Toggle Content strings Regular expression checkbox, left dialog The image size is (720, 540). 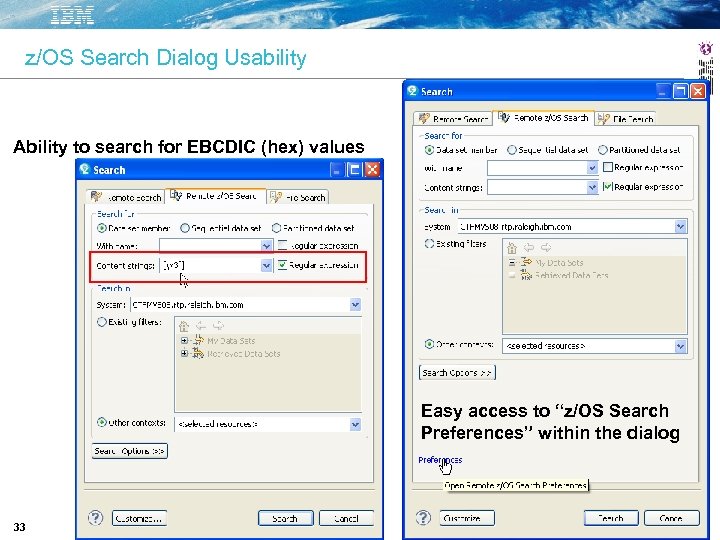pos(282,265)
